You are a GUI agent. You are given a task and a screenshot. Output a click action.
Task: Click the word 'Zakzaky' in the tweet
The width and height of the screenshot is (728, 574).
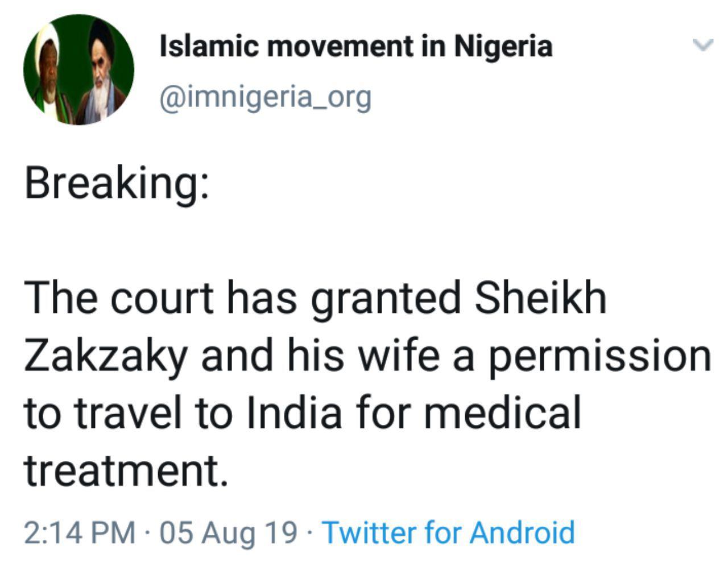coord(106,356)
